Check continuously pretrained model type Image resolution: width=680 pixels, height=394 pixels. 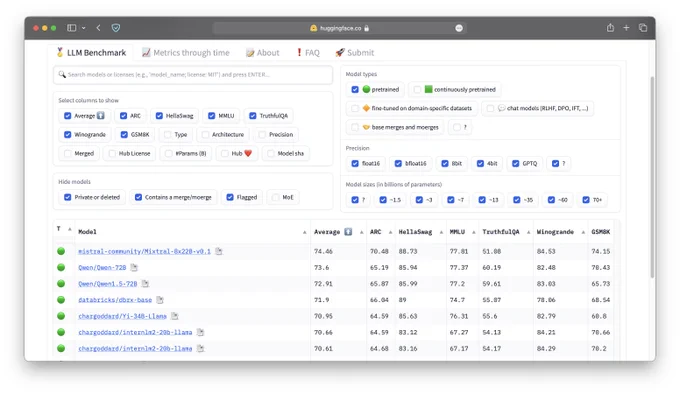[x=417, y=89]
